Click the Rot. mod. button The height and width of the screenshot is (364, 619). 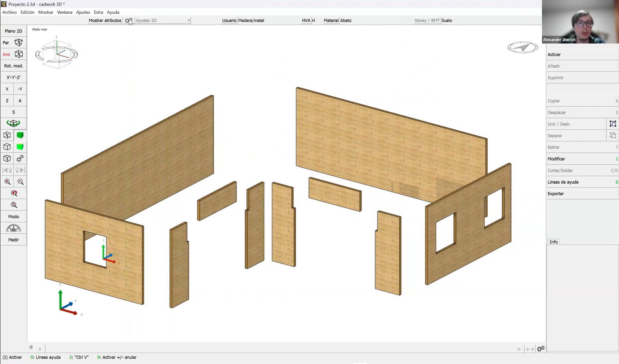(x=14, y=66)
